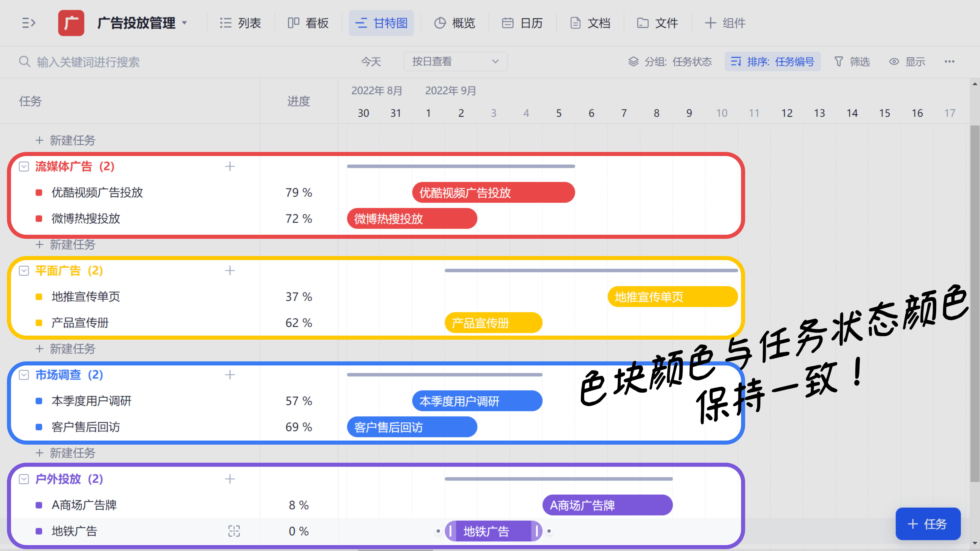Collapse the 流媒体广告 group checkbox arrow
This screenshot has width=980, height=551.
[x=24, y=167]
